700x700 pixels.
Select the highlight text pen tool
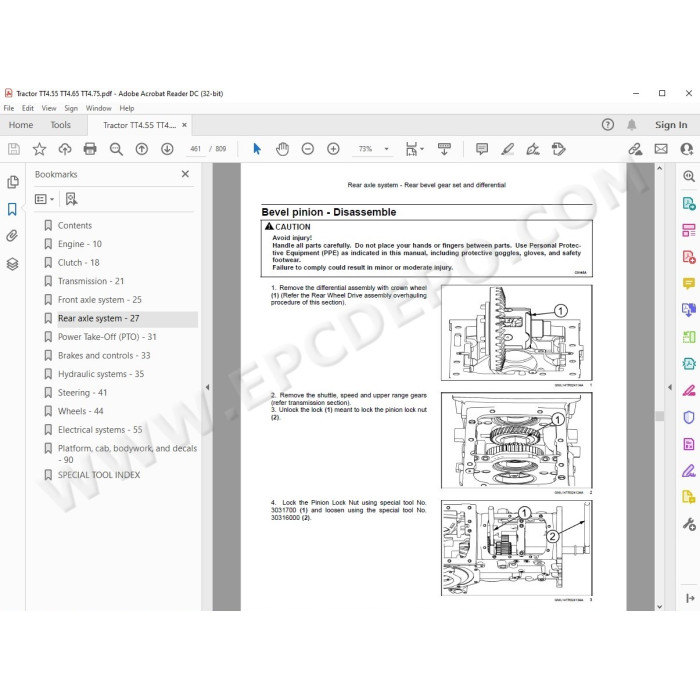tap(508, 149)
